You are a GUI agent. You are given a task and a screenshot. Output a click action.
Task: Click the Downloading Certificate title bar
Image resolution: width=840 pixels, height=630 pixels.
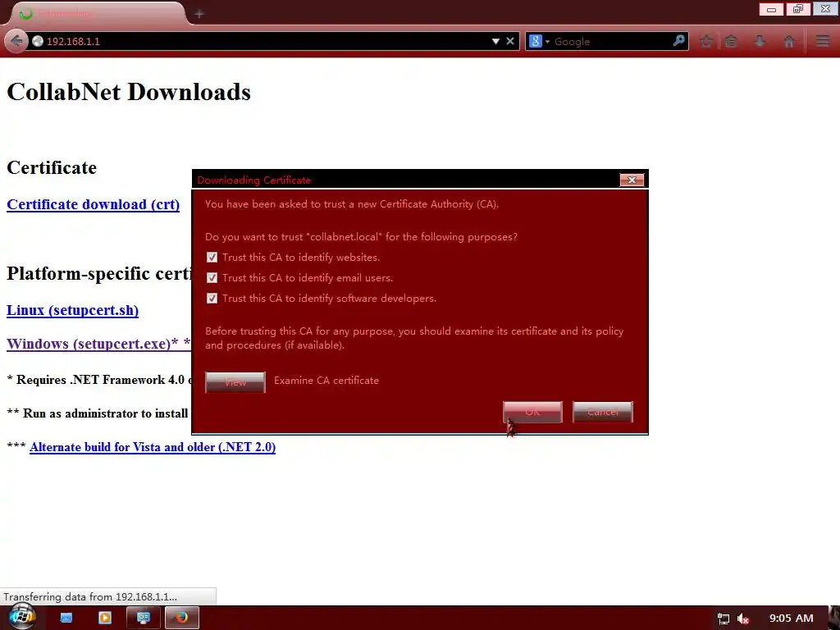pos(407,180)
